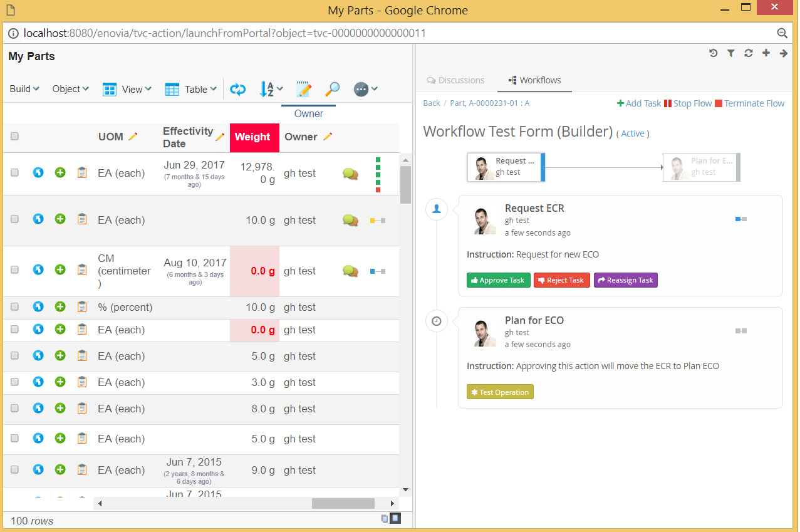Click clipboard icon in CM (centimeter) row
Viewport: 800px width, 532px height.
81,270
